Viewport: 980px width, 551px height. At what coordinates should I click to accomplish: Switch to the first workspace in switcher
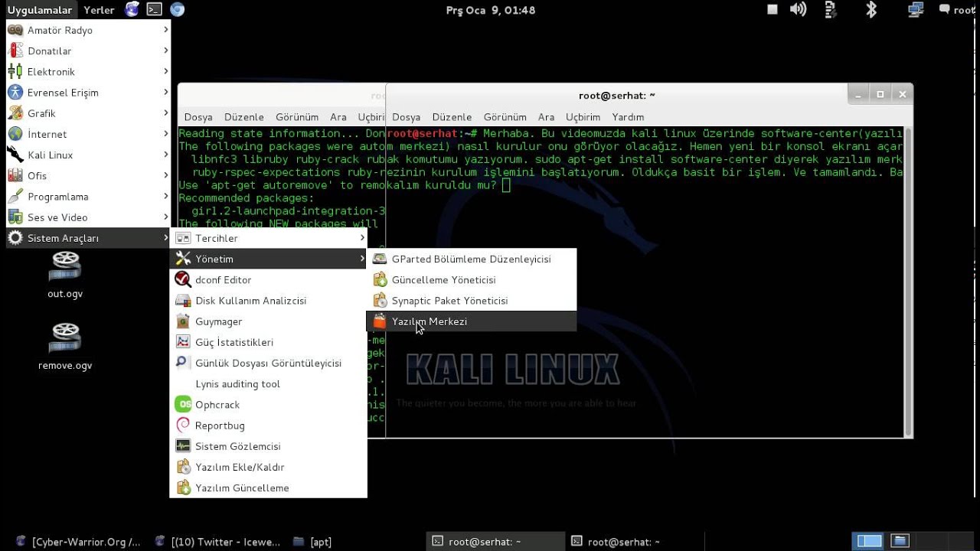coord(869,541)
